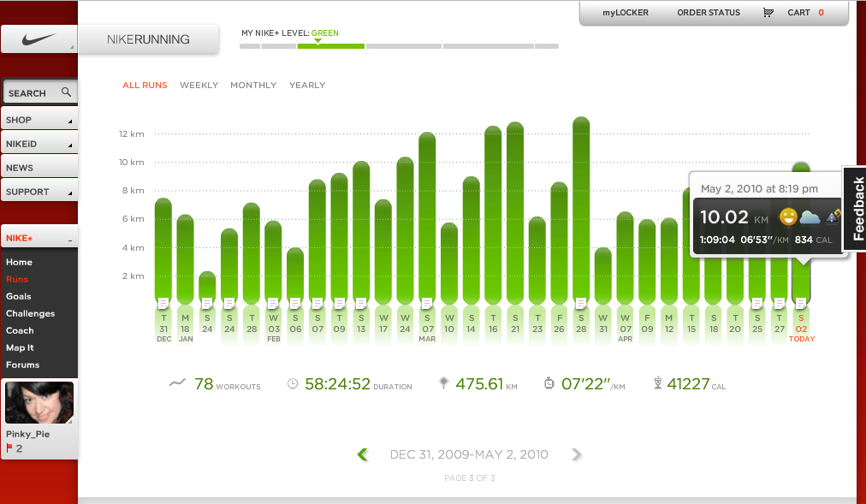
Task: Open the shopping cart icon
Action: (x=768, y=12)
